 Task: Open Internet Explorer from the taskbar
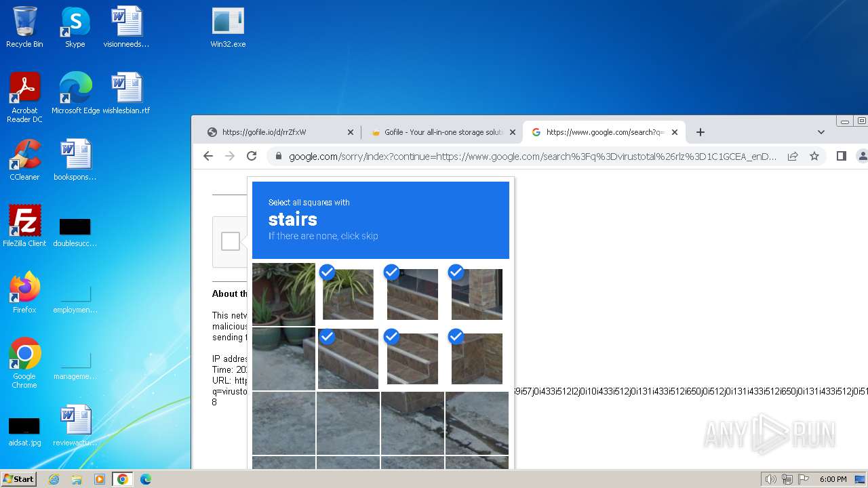(54, 479)
